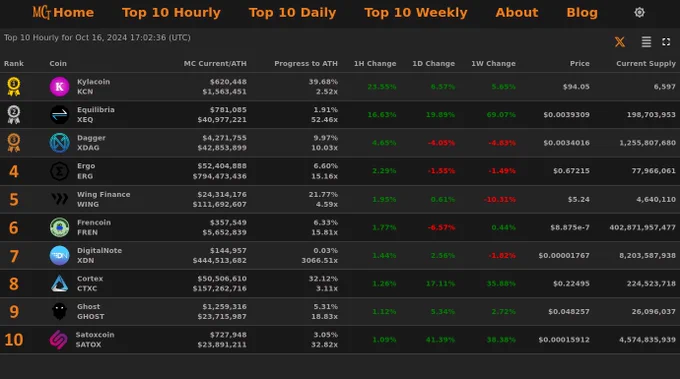Sort by 1H Change column

coord(375,63)
